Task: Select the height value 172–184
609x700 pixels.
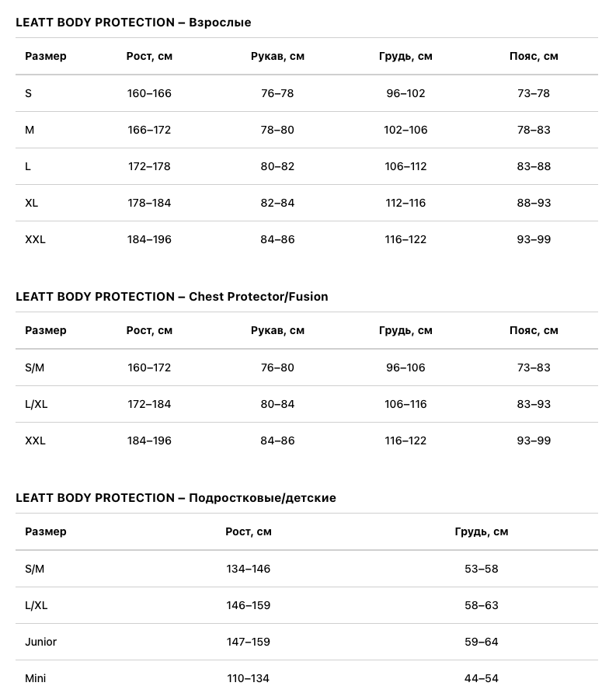Action: pyautogui.click(x=149, y=404)
